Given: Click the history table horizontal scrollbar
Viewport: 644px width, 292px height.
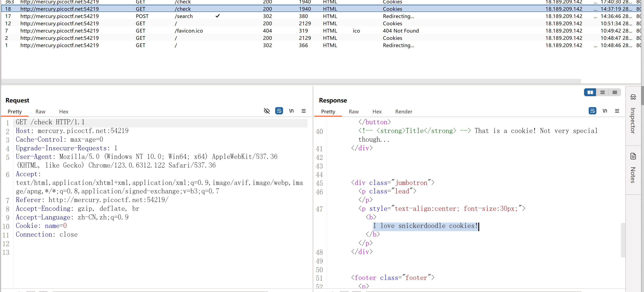Looking at the screenshot, I should tap(291, 81).
